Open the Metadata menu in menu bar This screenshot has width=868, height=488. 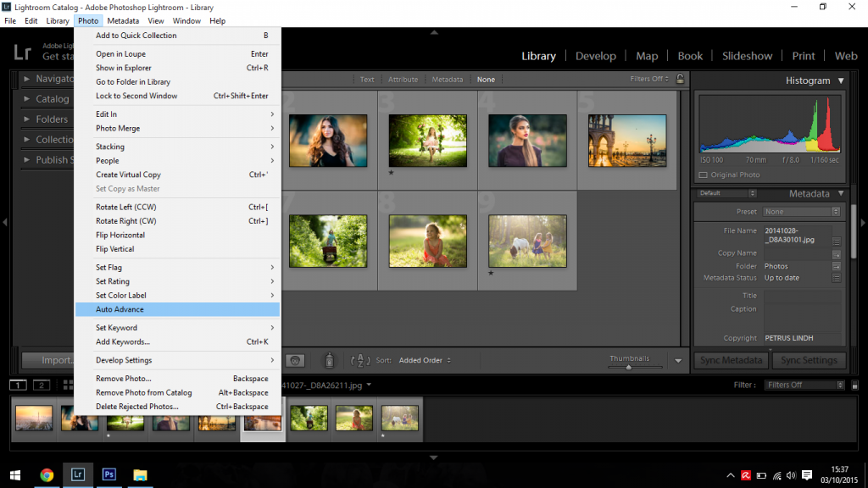point(123,21)
